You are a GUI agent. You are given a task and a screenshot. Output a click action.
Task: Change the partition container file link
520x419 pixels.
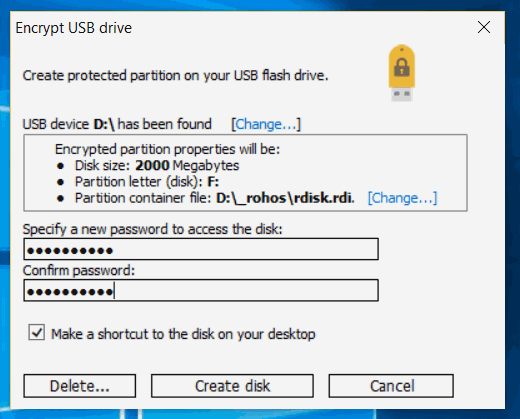point(402,198)
